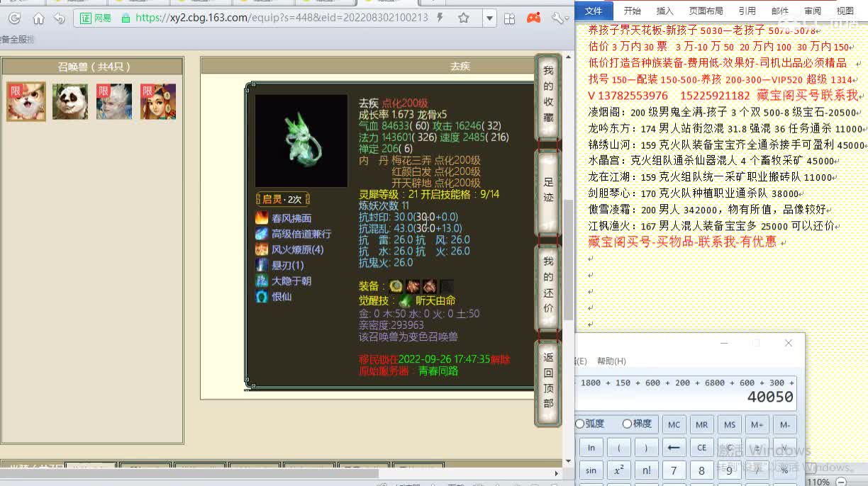Click calculator n! factorial button
This screenshot has width=868, height=486.
[x=646, y=470]
